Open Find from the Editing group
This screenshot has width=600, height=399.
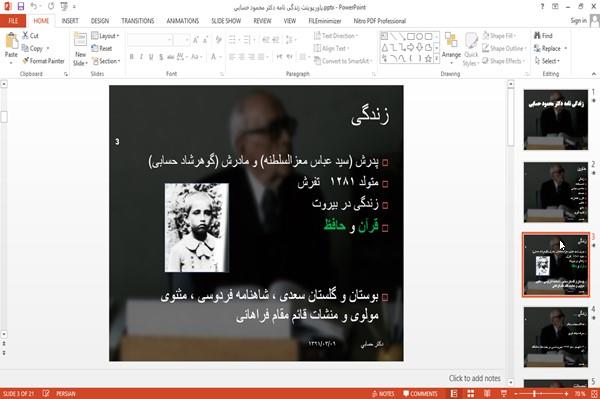[543, 35]
